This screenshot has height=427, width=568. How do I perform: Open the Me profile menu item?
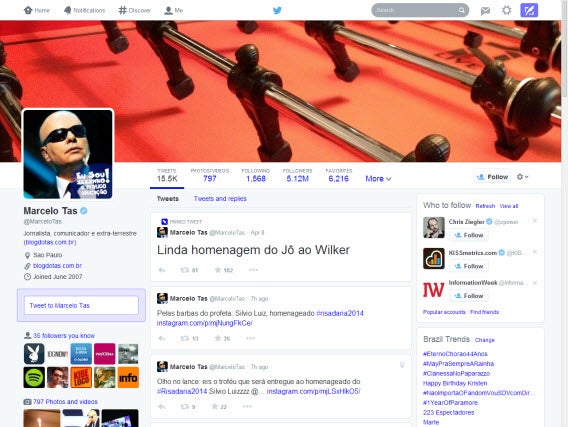click(x=174, y=10)
